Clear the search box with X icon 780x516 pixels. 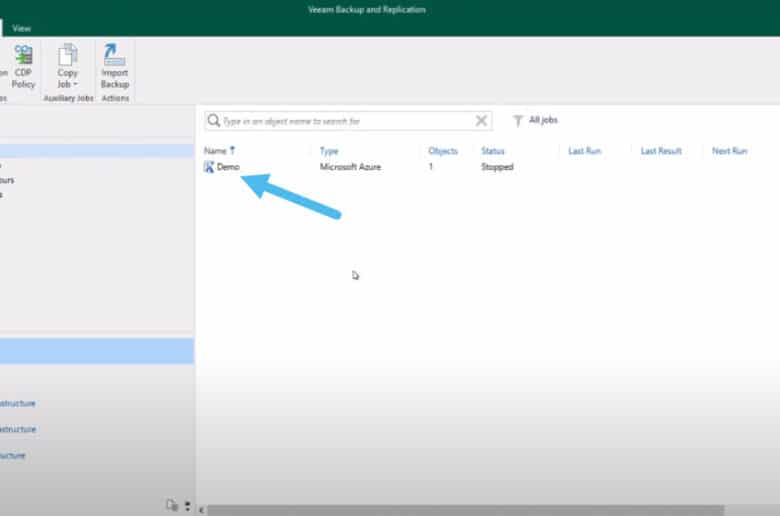[x=481, y=120]
